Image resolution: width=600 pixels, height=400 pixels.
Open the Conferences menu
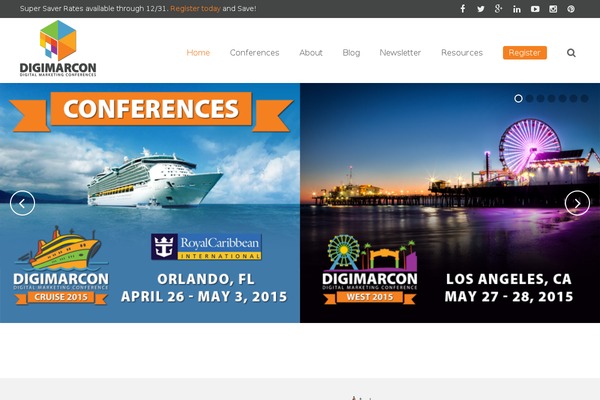coord(254,53)
